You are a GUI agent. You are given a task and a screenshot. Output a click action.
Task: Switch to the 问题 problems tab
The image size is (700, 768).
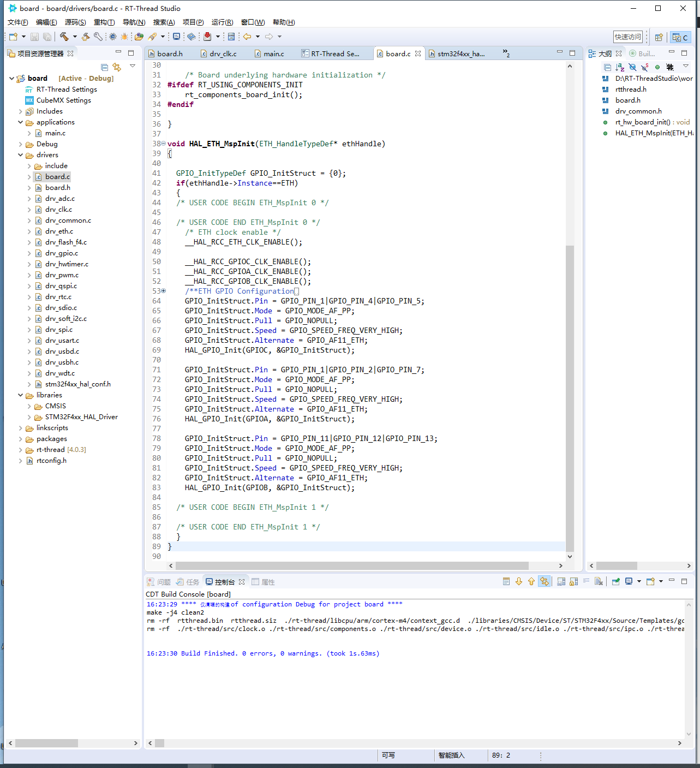[x=158, y=582]
